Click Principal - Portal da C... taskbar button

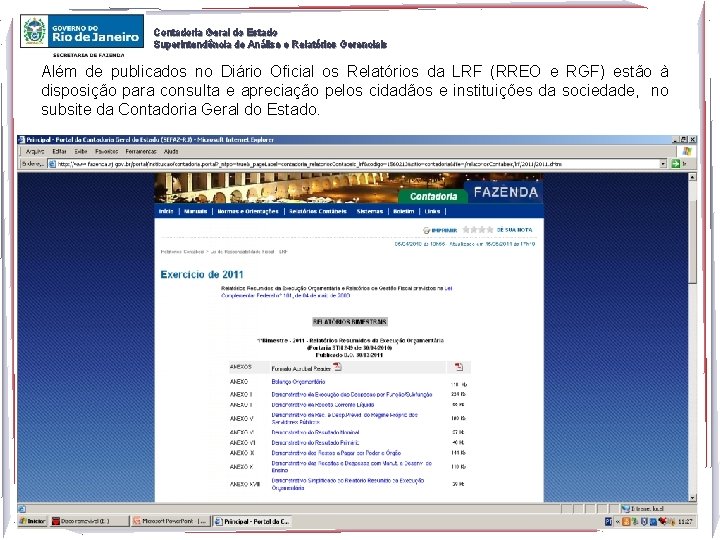pos(252,522)
